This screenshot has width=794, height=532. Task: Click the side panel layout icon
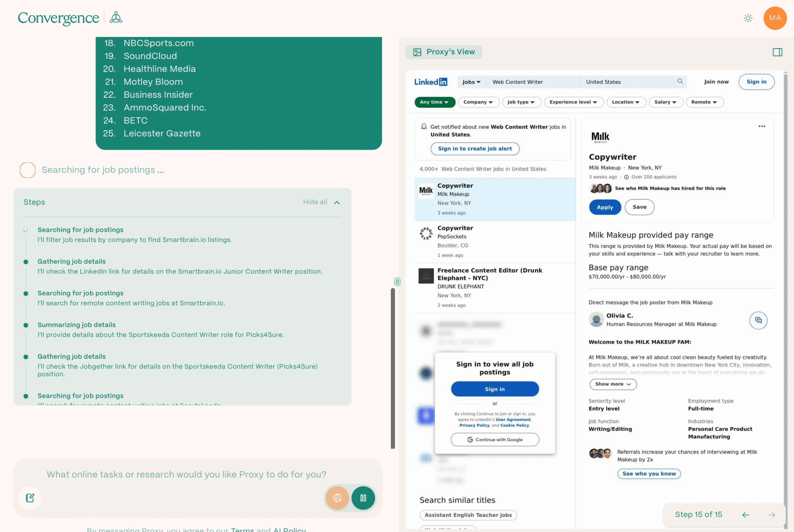777,52
